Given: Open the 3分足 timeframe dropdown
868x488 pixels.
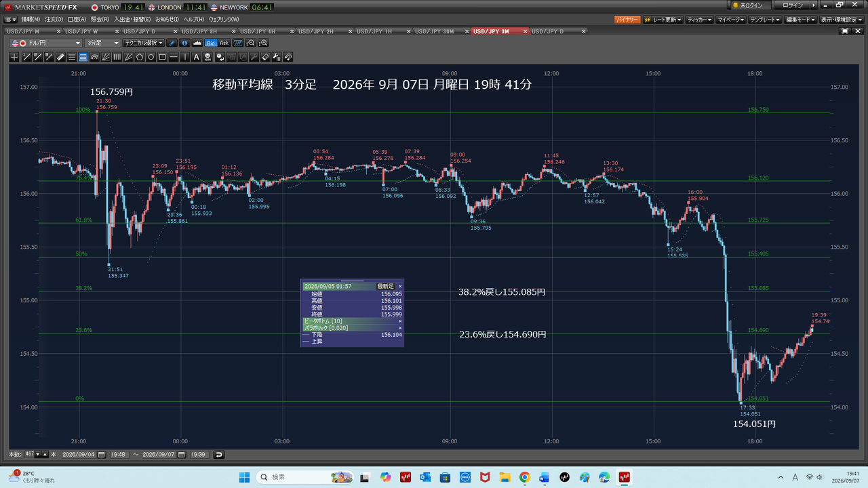Looking at the screenshot, I should (102, 43).
